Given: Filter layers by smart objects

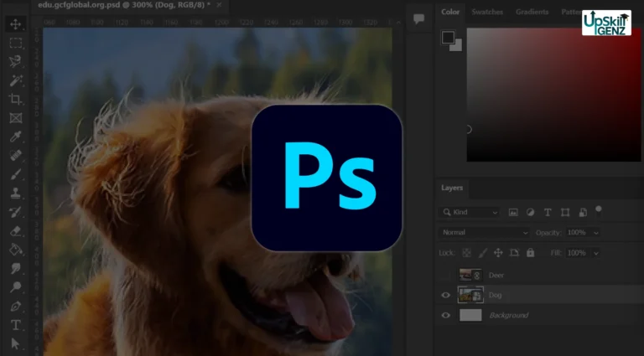Looking at the screenshot, I should click(x=583, y=213).
